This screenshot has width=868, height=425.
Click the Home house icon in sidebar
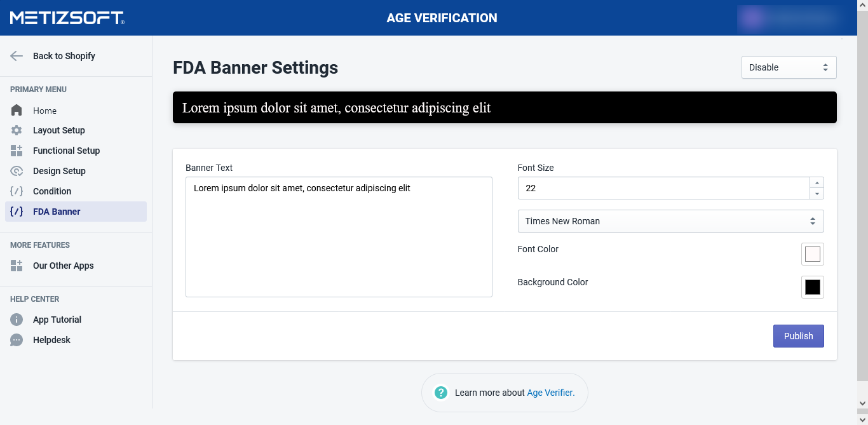click(17, 111)
